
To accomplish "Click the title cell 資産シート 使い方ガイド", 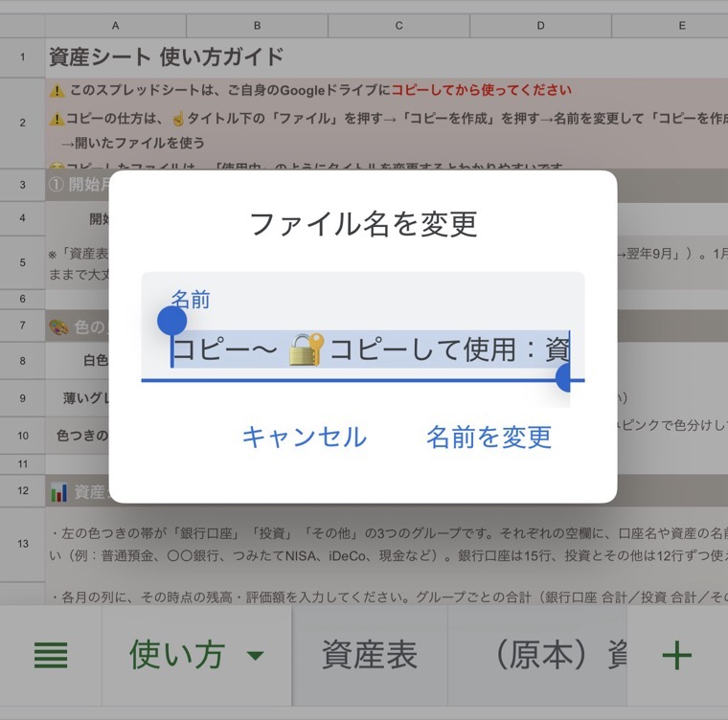I will (x=167, y=57).
